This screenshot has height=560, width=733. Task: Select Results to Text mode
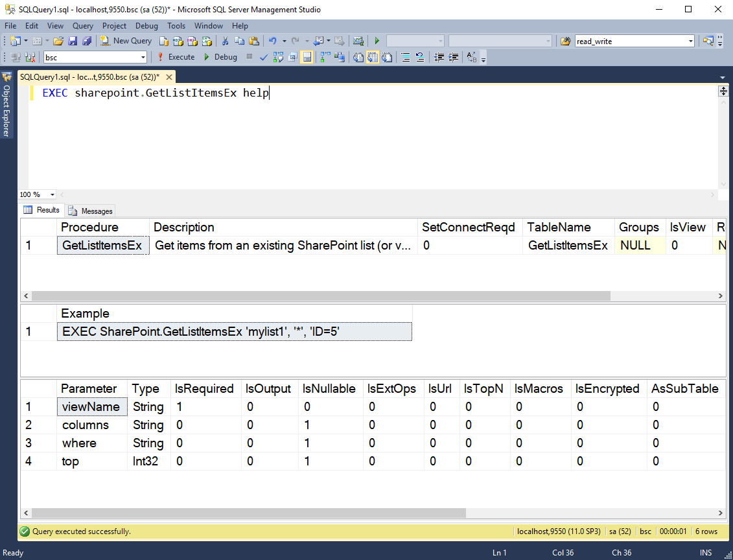point(358,57)
